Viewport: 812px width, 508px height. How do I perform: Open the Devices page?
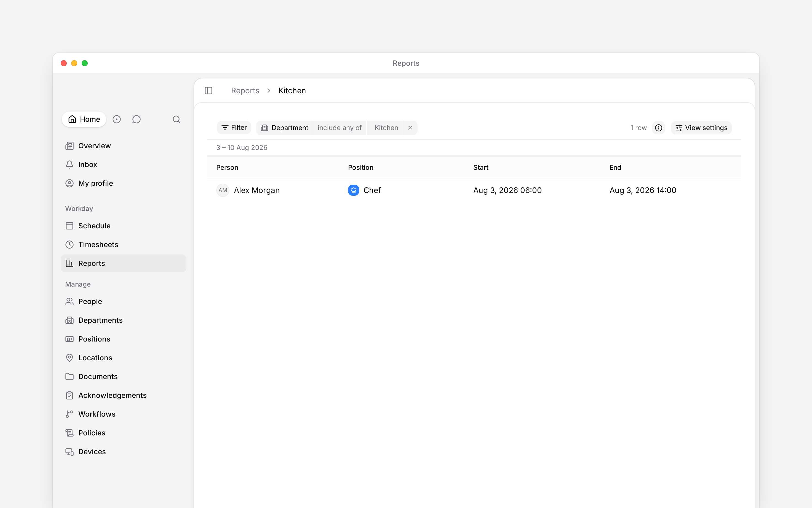[x=124, y=452]
